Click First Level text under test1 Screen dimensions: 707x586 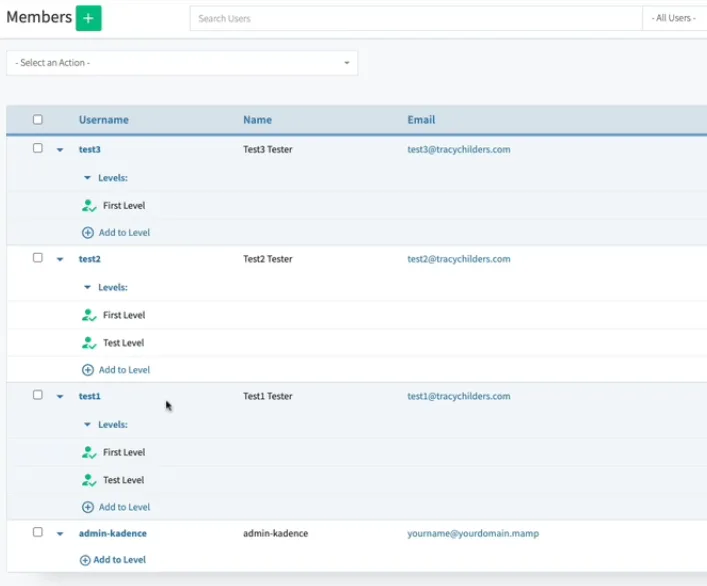124,452
